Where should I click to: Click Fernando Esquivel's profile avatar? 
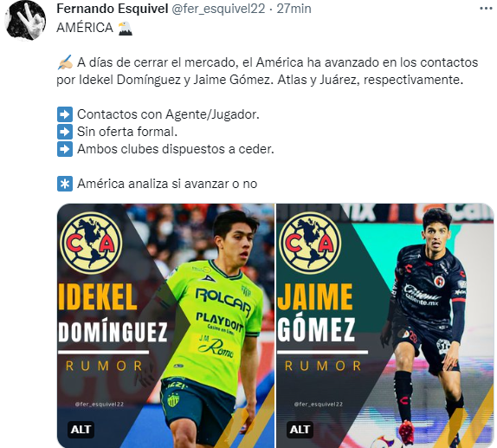point(25,20)
